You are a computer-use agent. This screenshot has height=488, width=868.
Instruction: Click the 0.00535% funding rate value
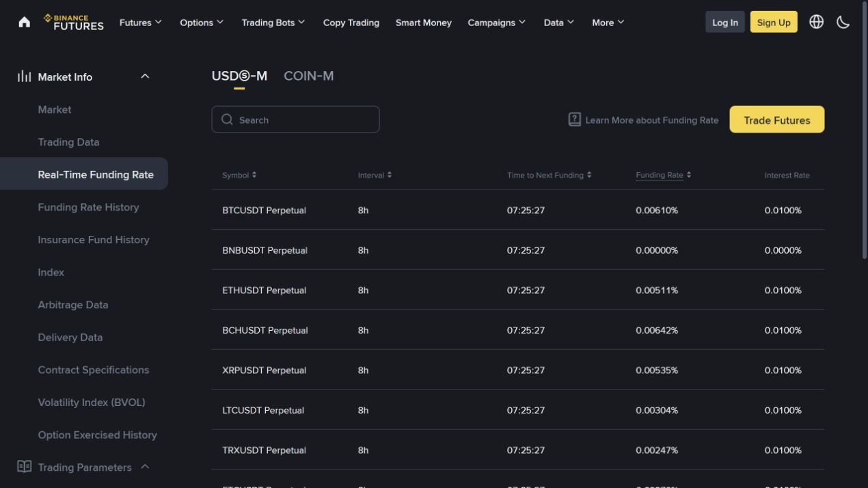pos(657,370)
